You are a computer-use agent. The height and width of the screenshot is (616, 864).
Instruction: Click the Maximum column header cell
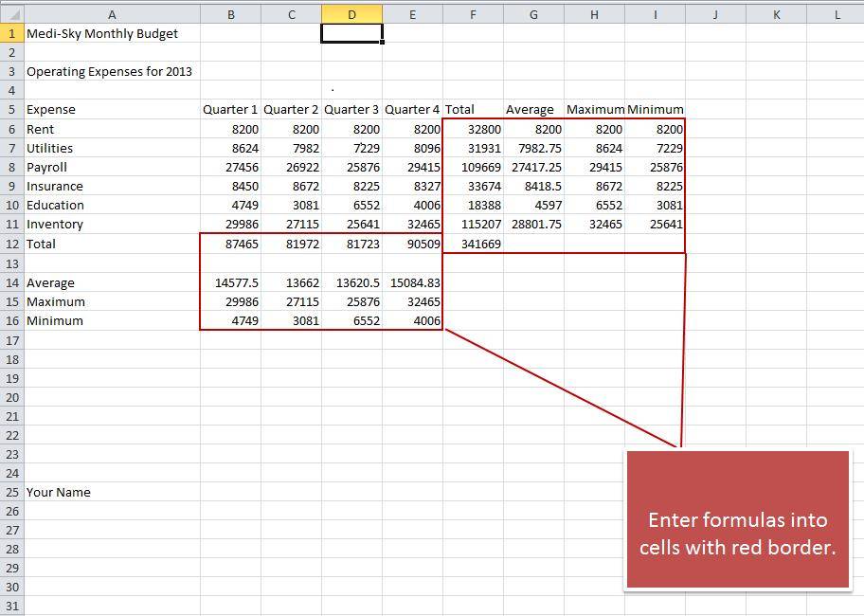595,110
